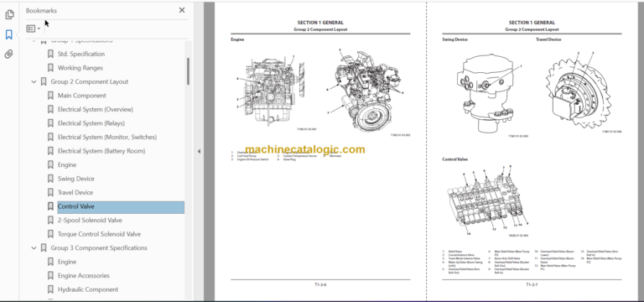Open the 2-Spool Solenoid Valve bookmark
The image size is (644, 302).
click(x=90, y=221)
